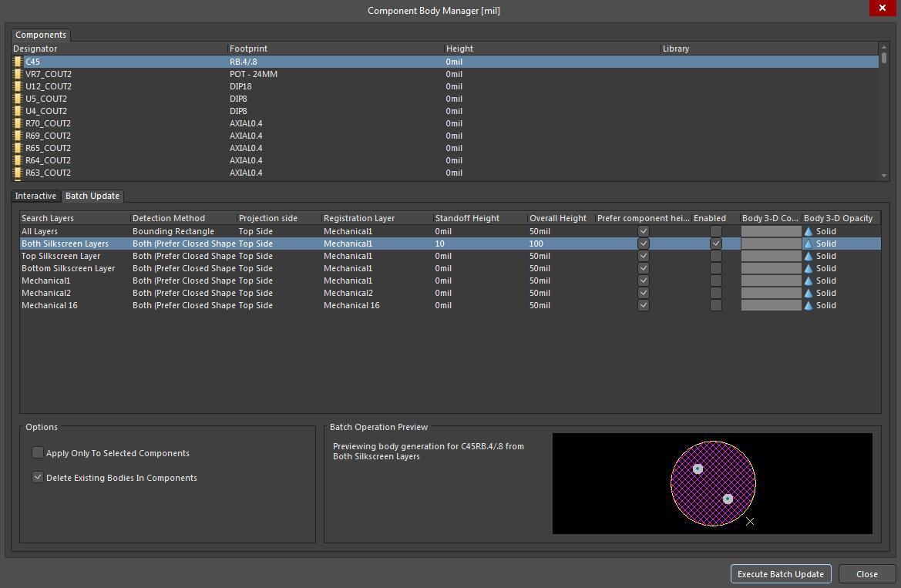Click the Close button
Image resolution: width=901 pixels, height=588 pixels.
pyautogui.click(x=866, y=574)
